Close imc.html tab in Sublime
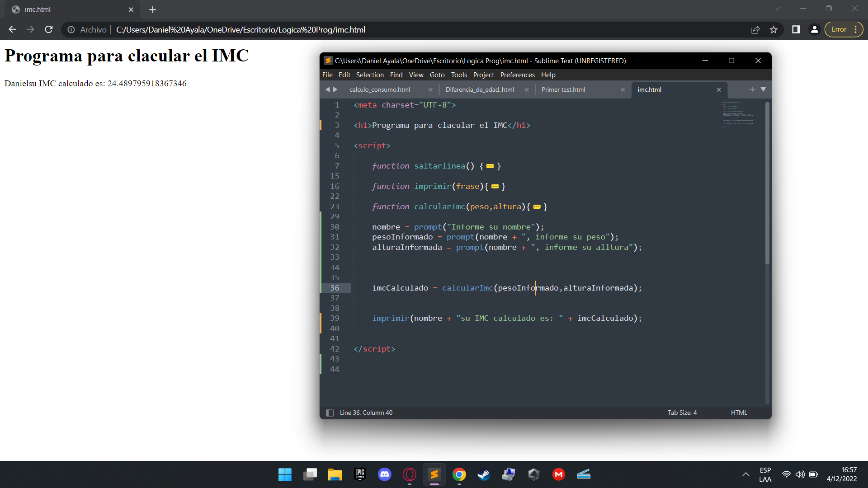Image resolution: width=868 pixels, height=488 pixels. click(x=719, y=90)
